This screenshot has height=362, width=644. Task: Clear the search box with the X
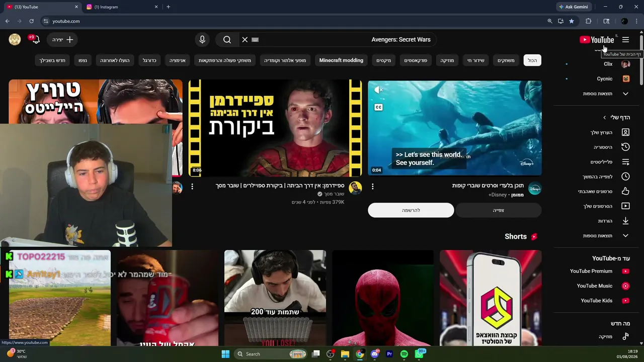[245, 40]
